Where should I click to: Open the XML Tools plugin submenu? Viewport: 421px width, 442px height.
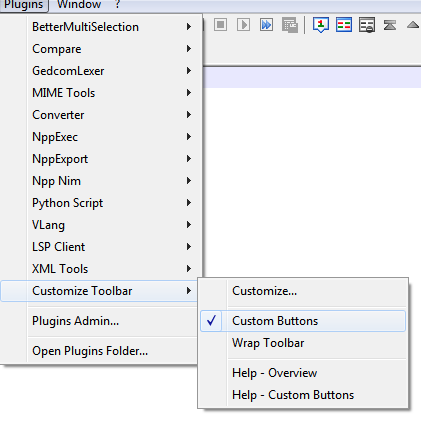101,269
